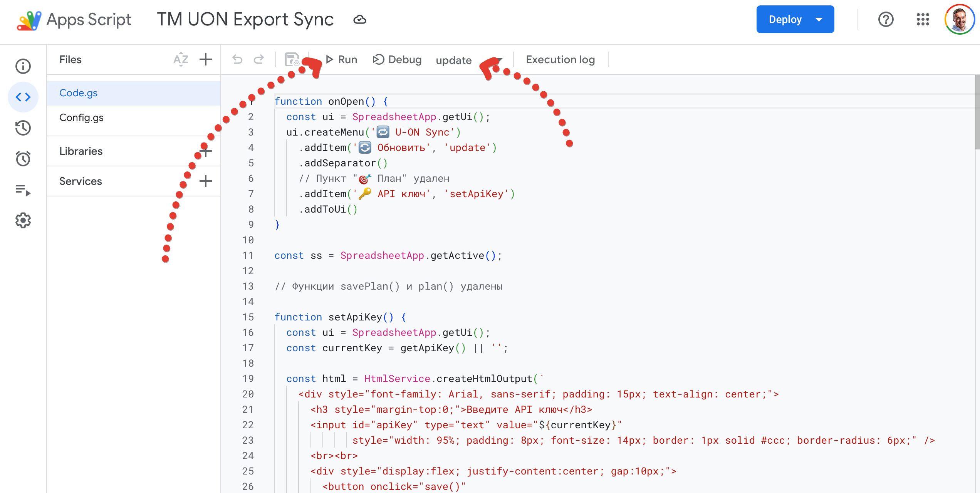Expand the Deploy dropdown arrow
Image resolution: width=980 pixels, height=493 pixels.
[819, 19]
